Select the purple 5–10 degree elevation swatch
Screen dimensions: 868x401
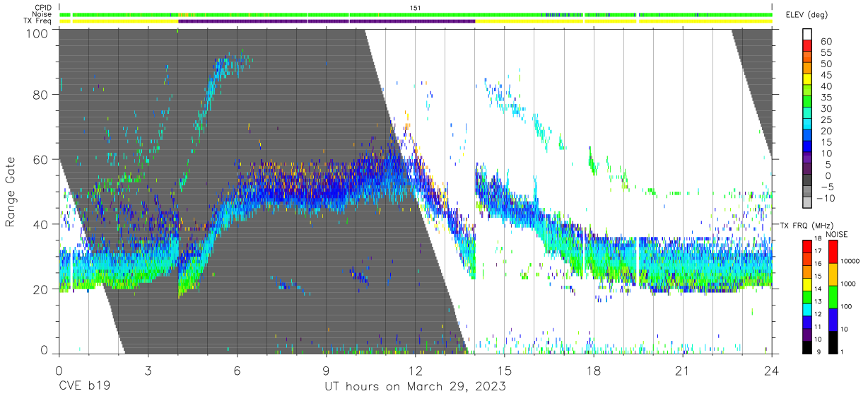point(807,158)
